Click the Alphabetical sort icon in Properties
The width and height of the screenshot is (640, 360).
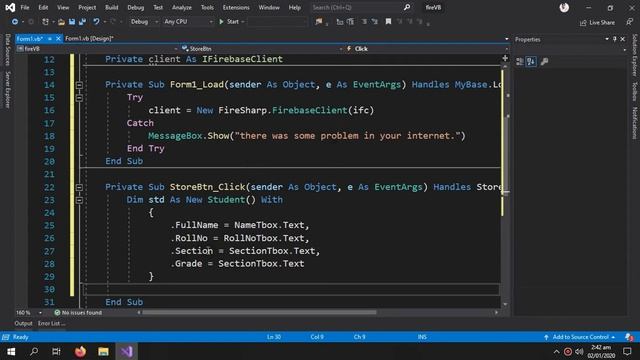[531, 62]
